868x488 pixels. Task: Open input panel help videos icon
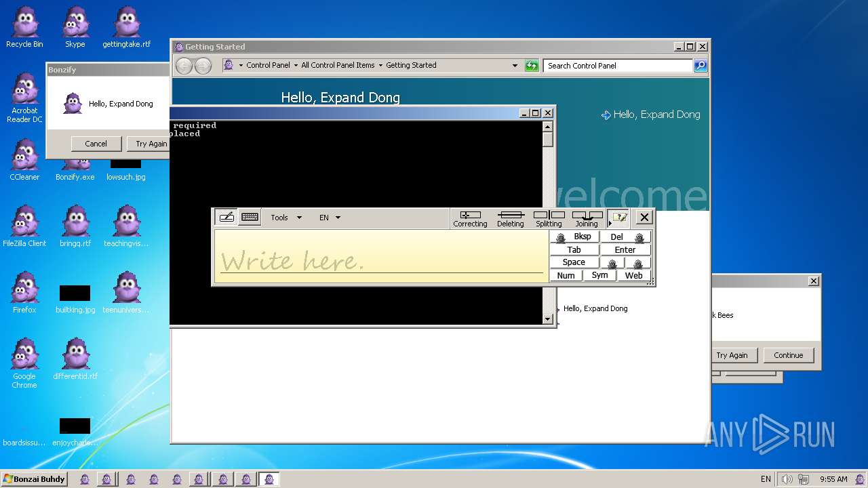(x=618, y=218)
